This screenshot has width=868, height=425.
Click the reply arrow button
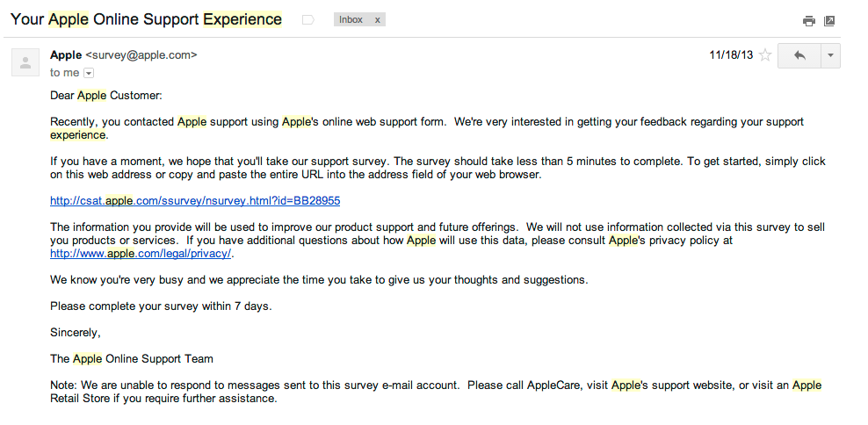click(x=799, y=55)
